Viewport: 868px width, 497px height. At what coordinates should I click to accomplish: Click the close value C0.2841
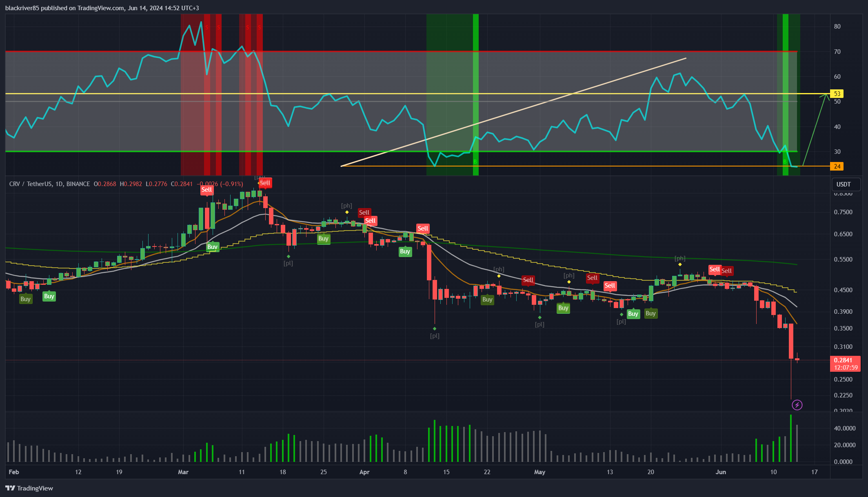coord(182,184)
